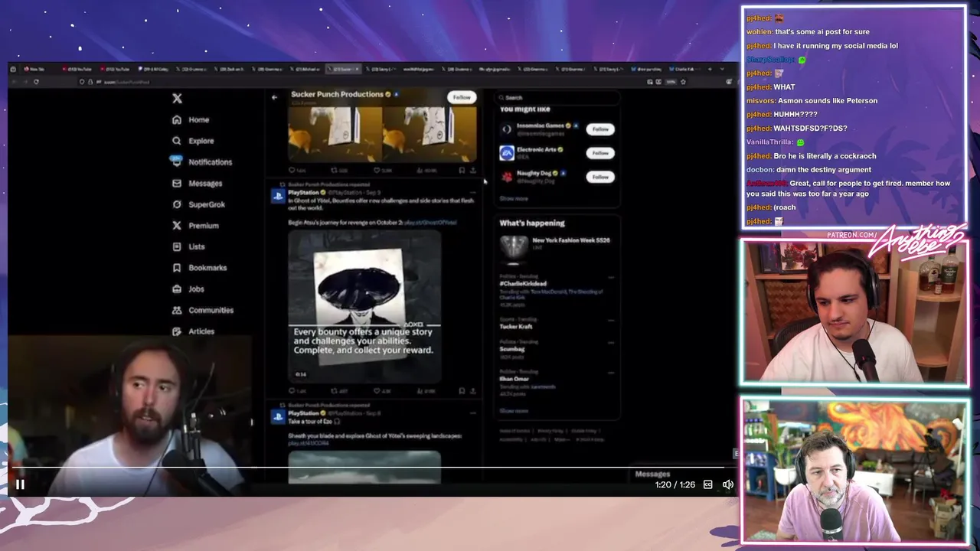Open the Jobs briefcase icon
This screenshot has width=980, height=551.
pos(177,289)
